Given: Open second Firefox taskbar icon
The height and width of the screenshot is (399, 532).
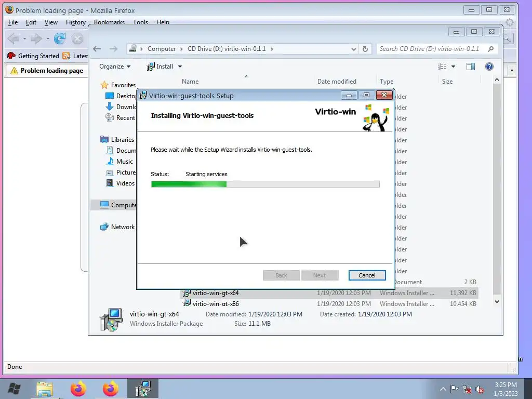Looking at the screenshot, I should (110, 389).
